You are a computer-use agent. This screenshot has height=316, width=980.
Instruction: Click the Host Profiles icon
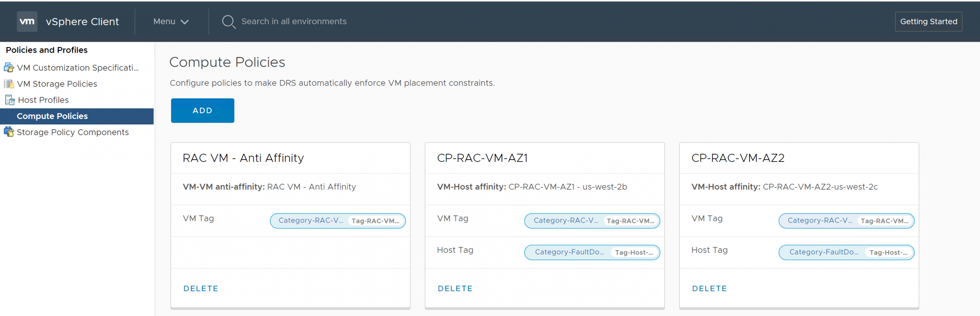coord(10,100)
